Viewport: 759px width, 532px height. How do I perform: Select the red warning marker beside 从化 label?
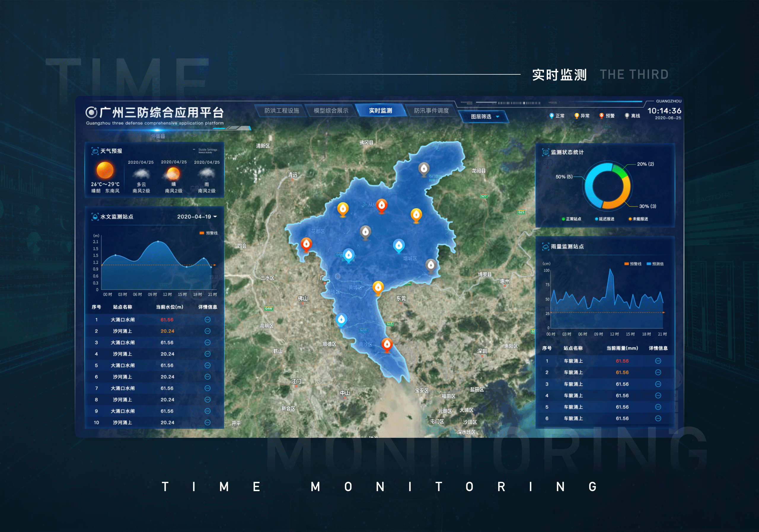coord(382,206)
